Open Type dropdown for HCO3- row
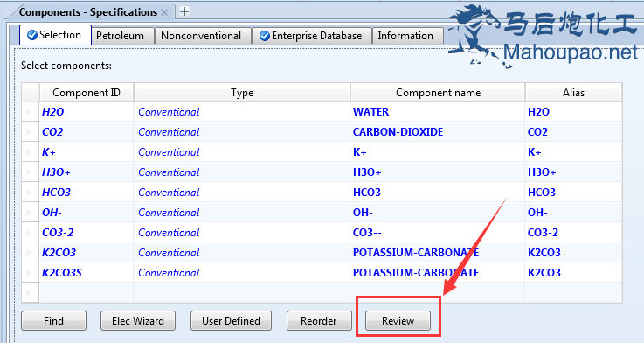This screenshot has height=343, width=644. 242,192
